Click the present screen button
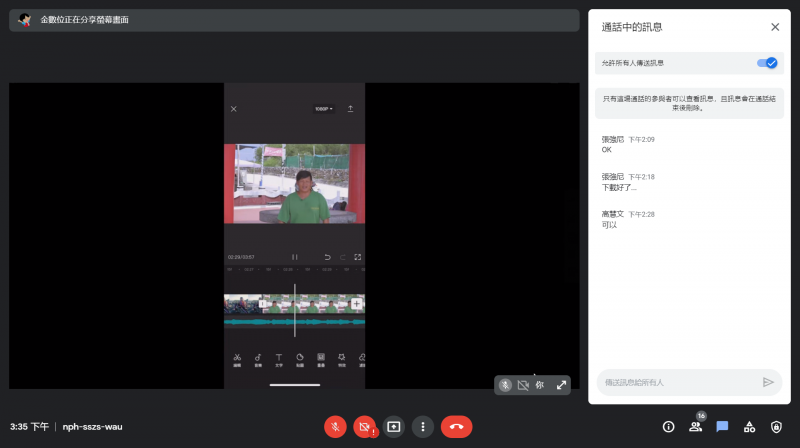 coord(394,426)
